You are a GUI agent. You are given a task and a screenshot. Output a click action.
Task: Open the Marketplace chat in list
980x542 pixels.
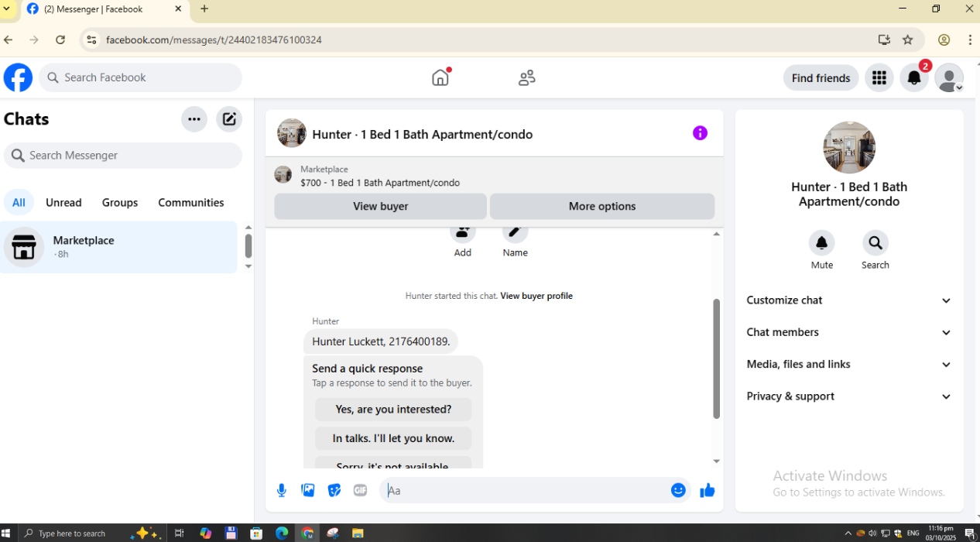tap(118, 247)
